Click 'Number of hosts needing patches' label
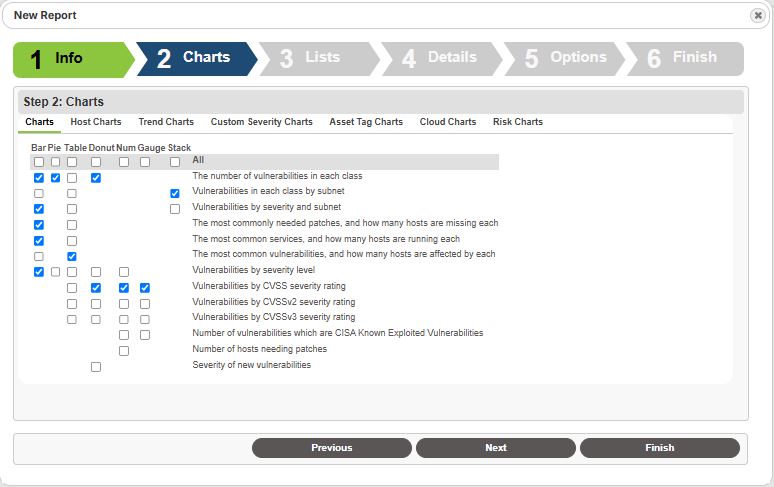Viewport: 774px width, 487px height. click(x=260, y=349)
